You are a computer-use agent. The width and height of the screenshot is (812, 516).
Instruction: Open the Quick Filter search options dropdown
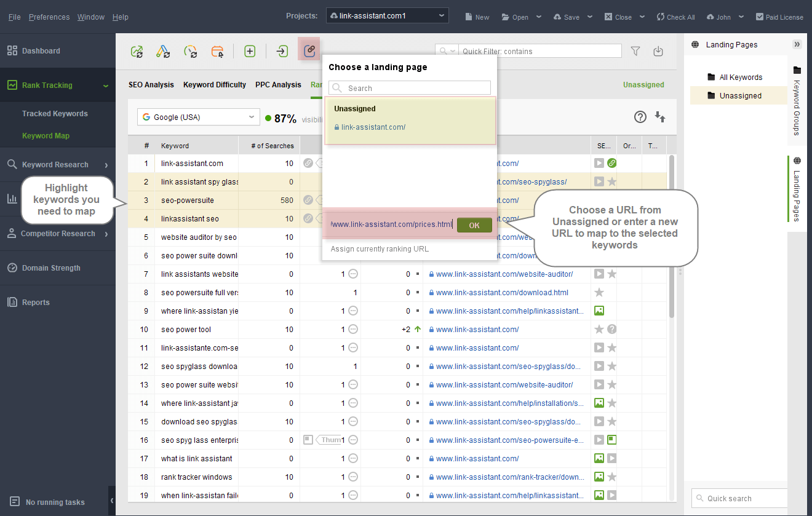[447, 51]
